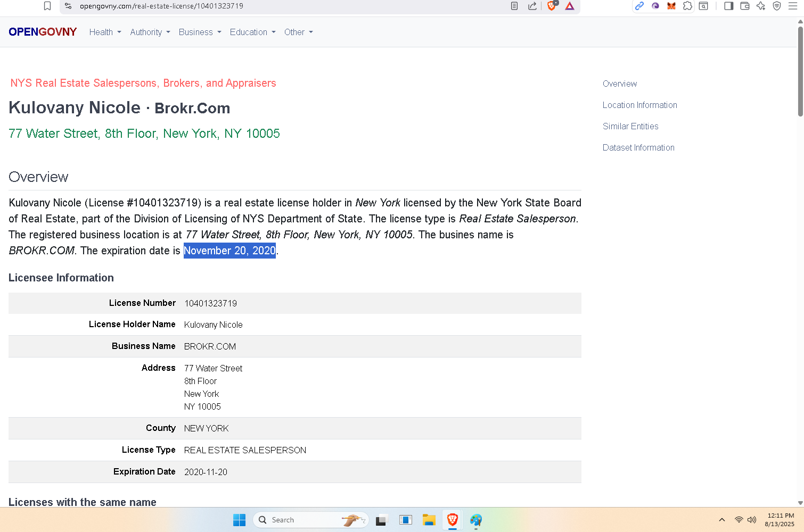This screenshot has width=804, height=532.
Task: Jump to Overview in the side navigation
Action: pos(620,84)
